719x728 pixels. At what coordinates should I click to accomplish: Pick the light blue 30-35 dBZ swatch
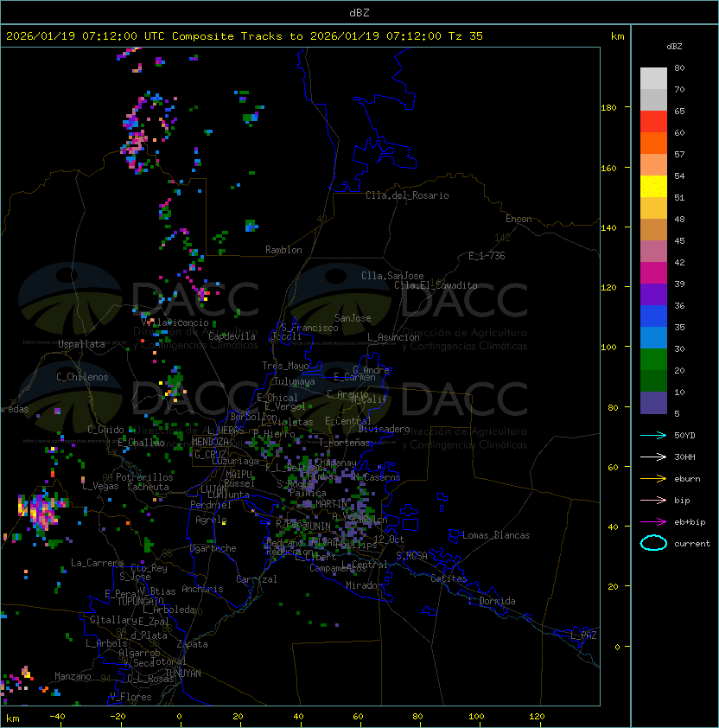653,338
